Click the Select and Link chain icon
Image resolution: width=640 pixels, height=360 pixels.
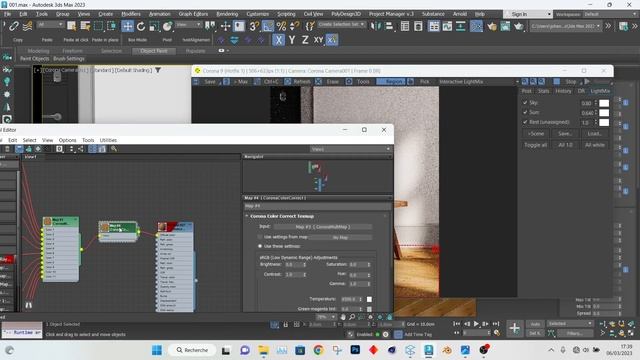pyautogui.click(x=13, y=27)
